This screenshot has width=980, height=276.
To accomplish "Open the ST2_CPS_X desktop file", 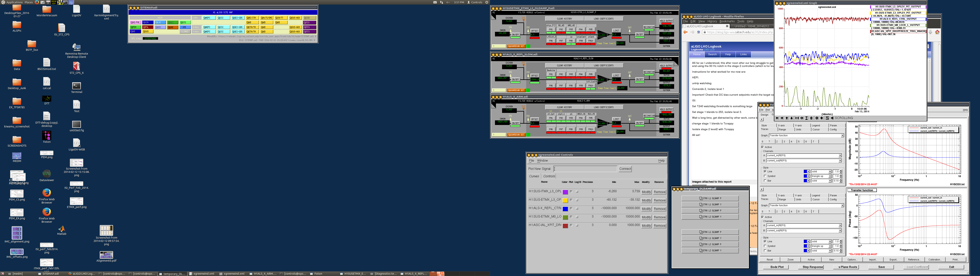I will point(77,67).
